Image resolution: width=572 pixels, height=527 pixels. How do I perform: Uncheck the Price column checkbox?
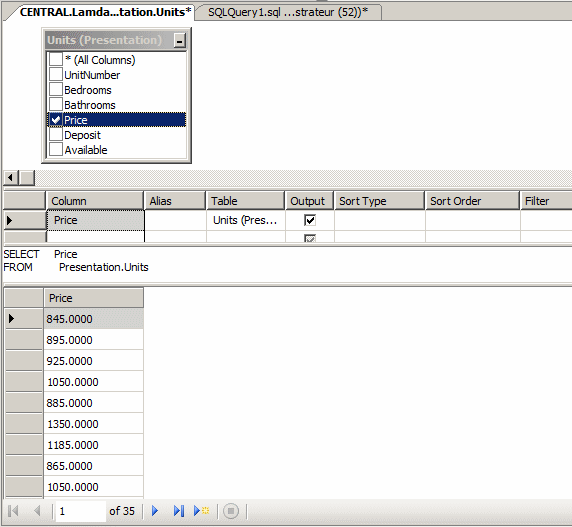[56, 120]
